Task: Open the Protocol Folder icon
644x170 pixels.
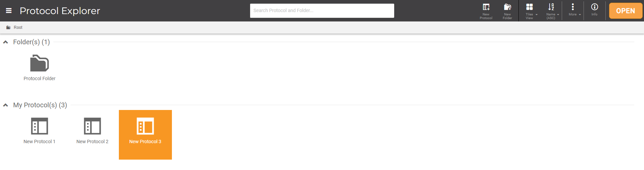Action: [x=40, y=64]
